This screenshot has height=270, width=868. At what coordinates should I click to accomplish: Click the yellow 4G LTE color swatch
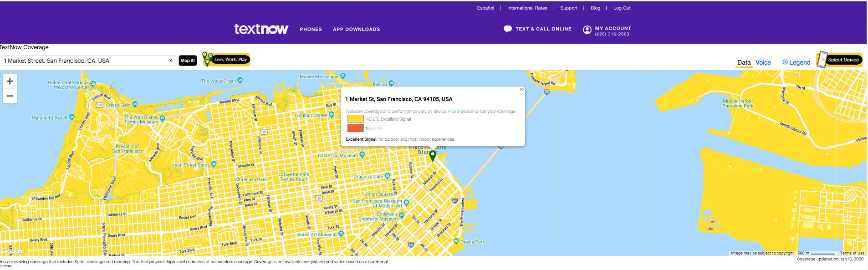[355, 119]
